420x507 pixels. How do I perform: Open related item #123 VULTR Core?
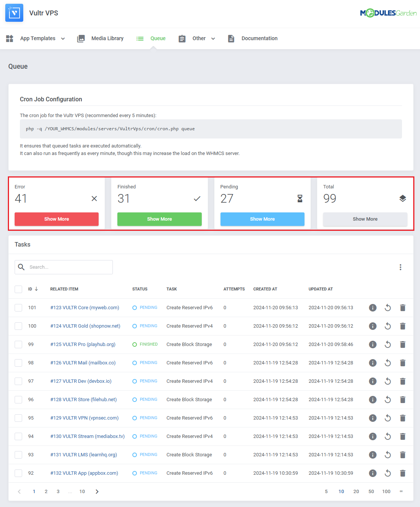(85, 308)
